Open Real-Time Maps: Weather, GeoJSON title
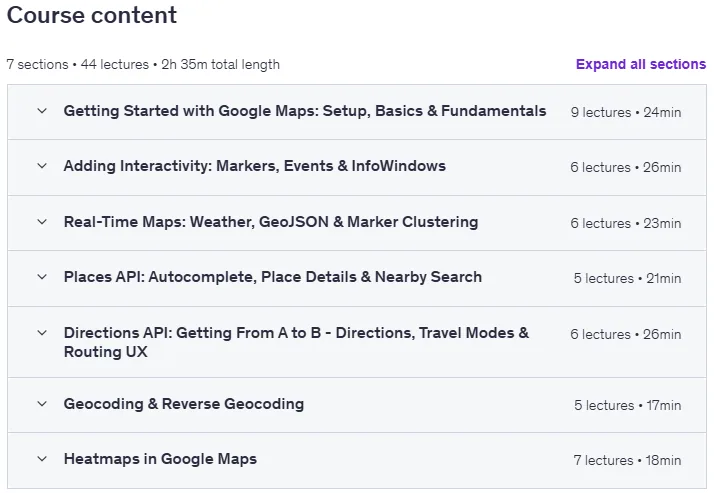This screenshot has height=493, width=714. tap(271, 222)
